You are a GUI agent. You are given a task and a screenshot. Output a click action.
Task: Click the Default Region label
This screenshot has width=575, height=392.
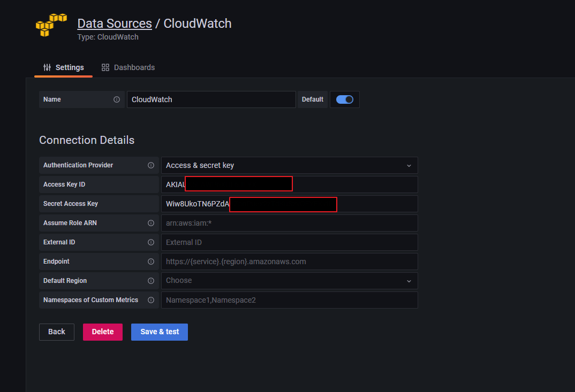pyautogui.click(x=65, y=281)
